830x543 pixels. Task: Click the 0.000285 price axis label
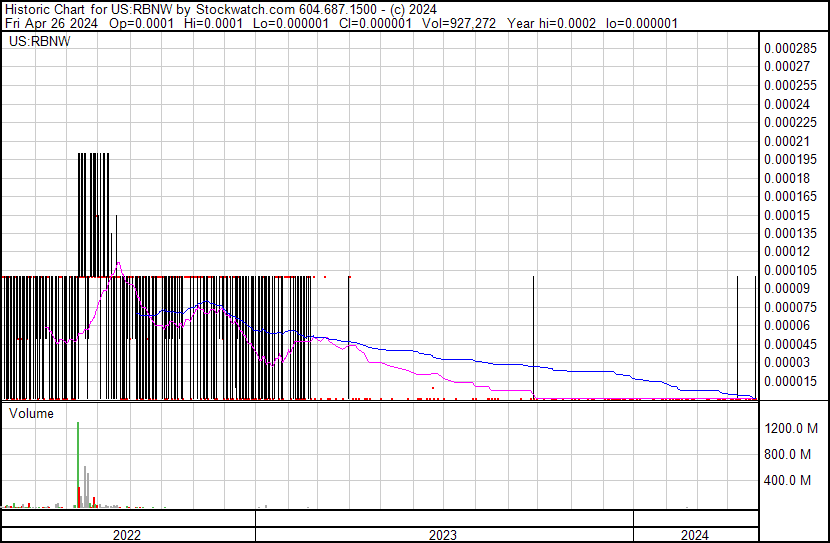(790, 48)
